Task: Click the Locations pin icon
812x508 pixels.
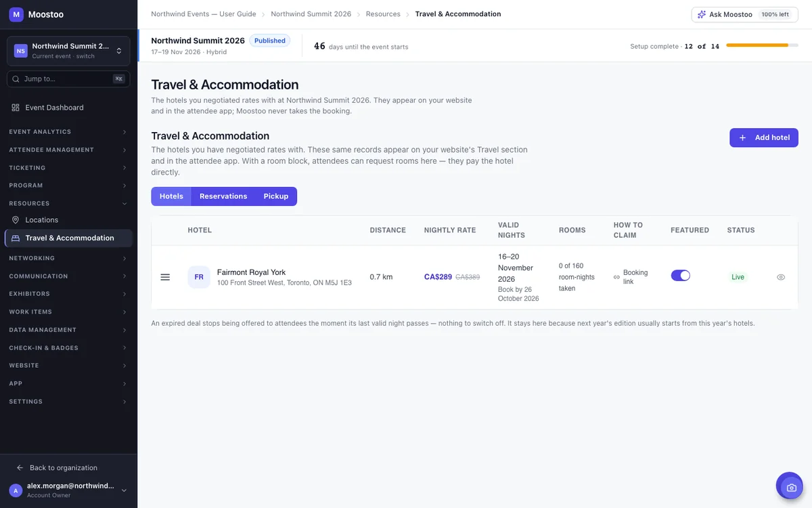Action: (16, 220)
